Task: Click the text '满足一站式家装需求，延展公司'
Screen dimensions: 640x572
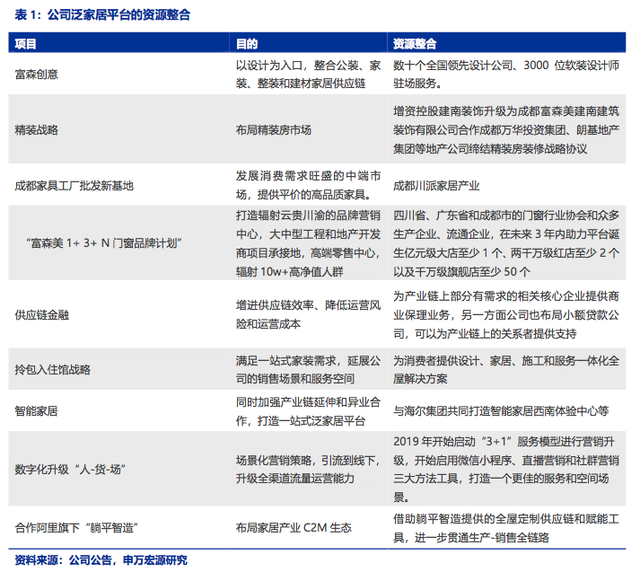Action: click(308, 369)
